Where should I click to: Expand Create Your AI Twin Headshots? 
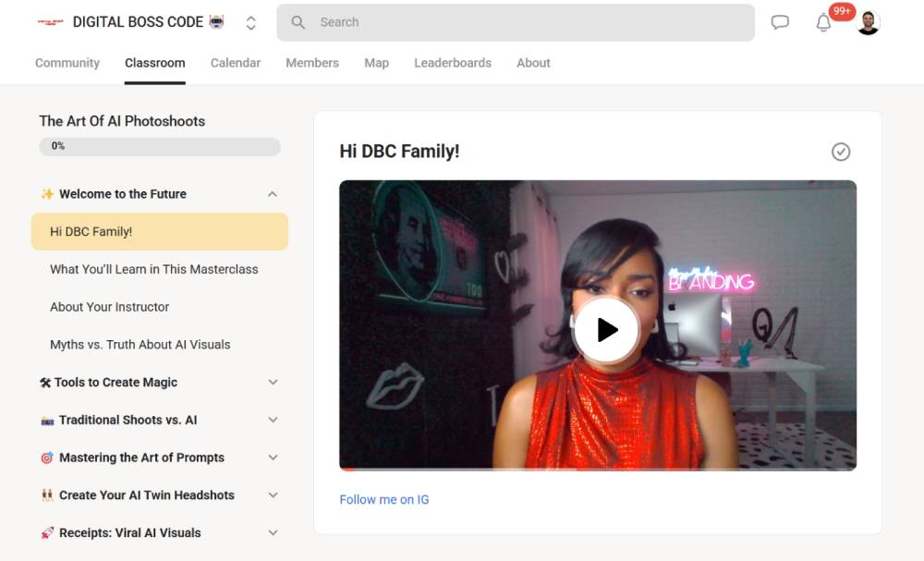pyautogui.click(x=273, y=495)
